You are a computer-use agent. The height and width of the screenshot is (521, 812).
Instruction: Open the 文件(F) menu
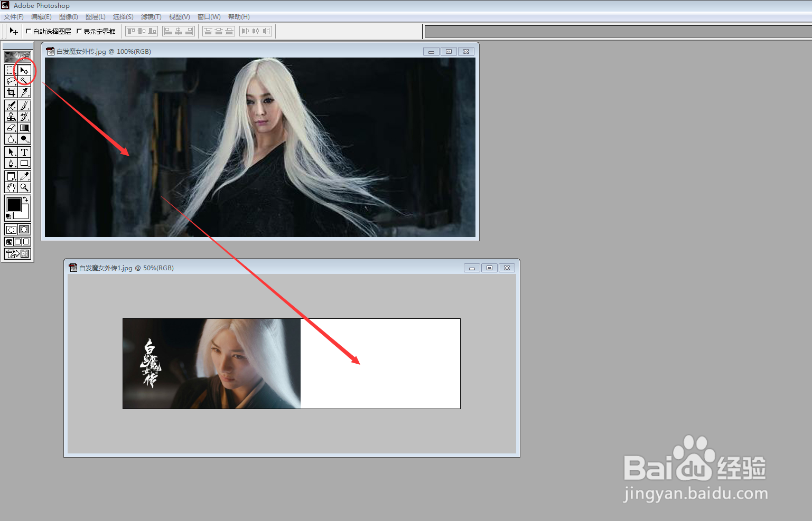point(14,17)
